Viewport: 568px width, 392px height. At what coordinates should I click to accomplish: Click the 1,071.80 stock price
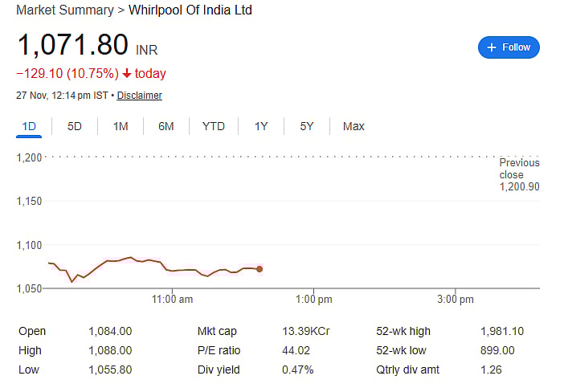(x=73, y=44)
